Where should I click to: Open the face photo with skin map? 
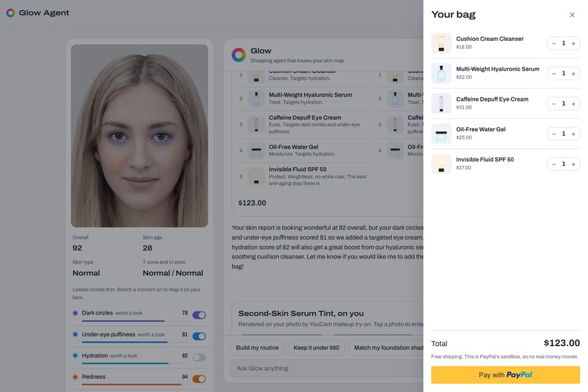139,136
